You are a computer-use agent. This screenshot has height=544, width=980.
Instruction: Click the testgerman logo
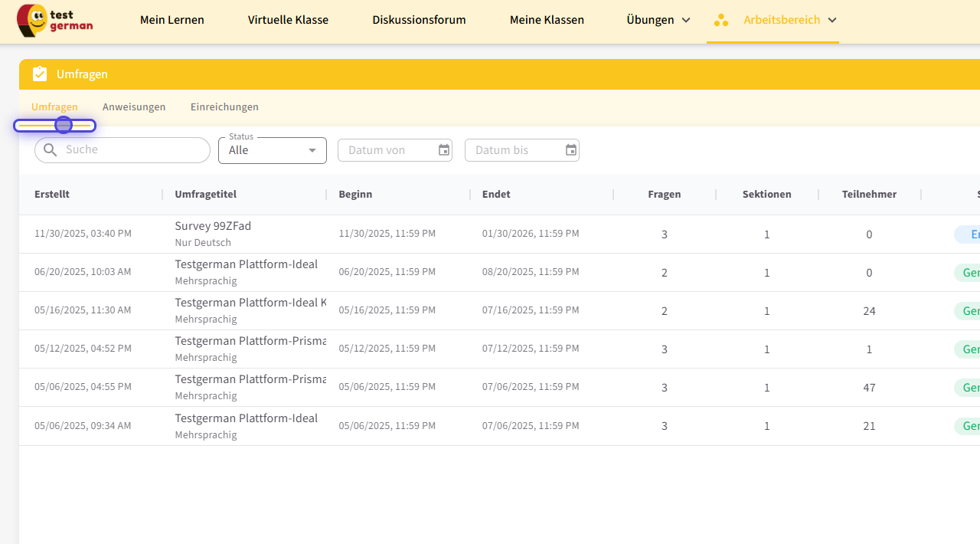55,21
